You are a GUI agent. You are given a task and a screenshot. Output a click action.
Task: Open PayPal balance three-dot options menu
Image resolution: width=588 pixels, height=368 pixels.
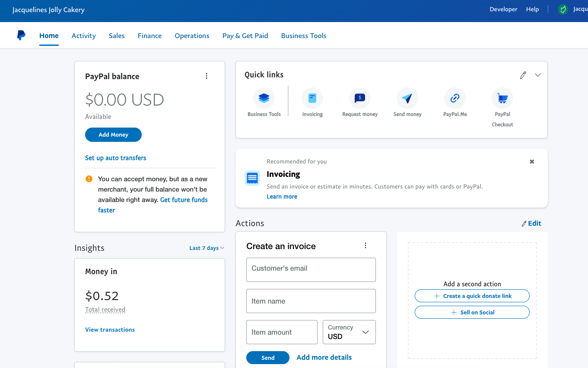click(207, 76)
